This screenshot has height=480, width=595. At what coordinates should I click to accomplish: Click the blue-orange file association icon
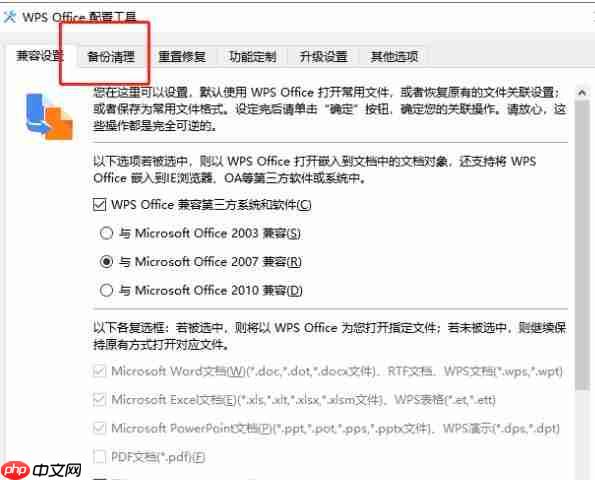(x=49, y=117)
